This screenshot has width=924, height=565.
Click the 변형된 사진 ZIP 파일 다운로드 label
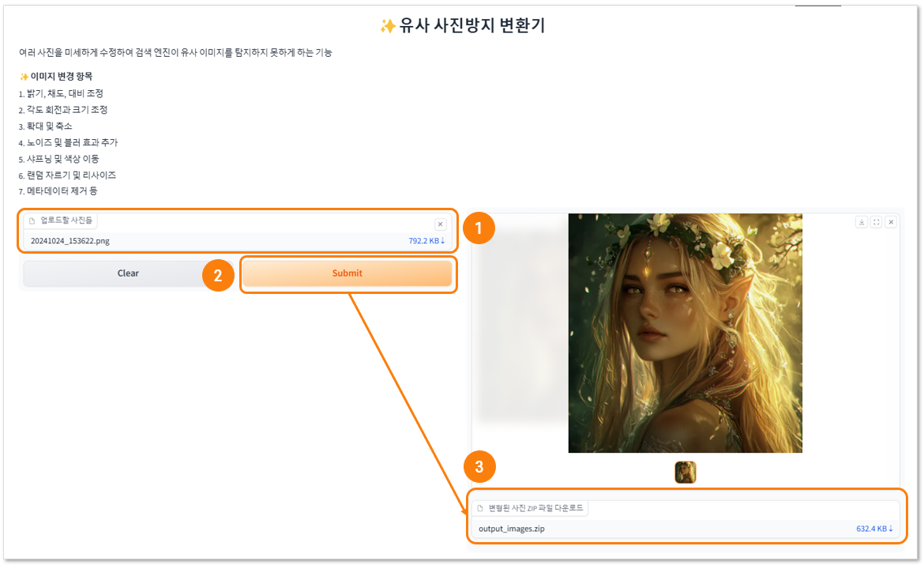[x=535, y=508]
